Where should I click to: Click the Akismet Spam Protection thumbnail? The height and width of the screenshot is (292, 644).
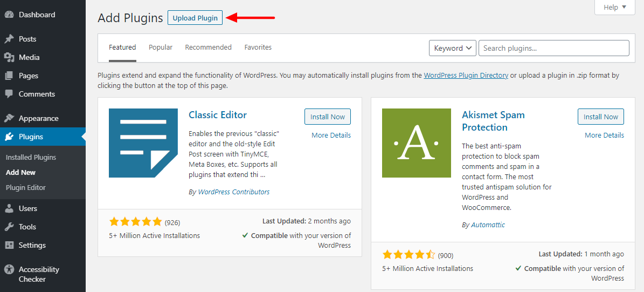pos(417,143)
